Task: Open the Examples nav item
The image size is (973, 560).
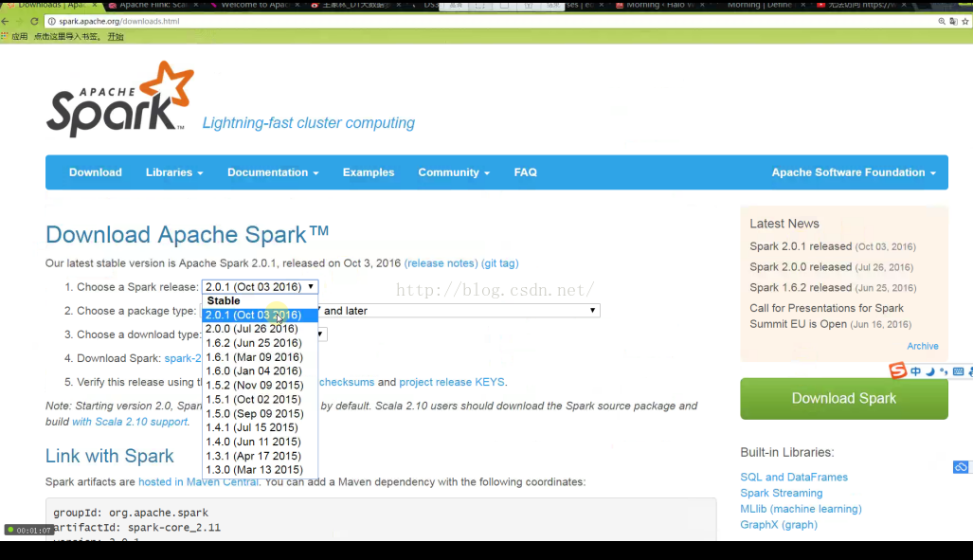Action: tap(369, 172)
